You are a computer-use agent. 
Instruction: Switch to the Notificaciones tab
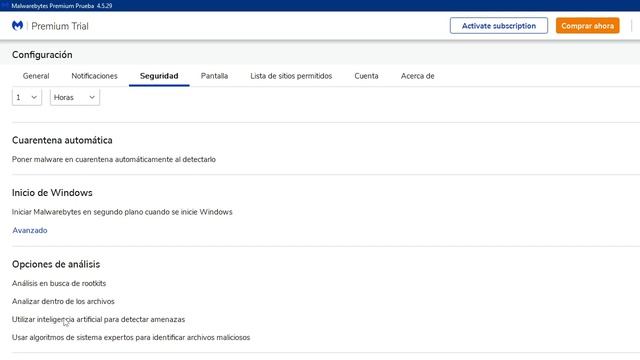94,76
